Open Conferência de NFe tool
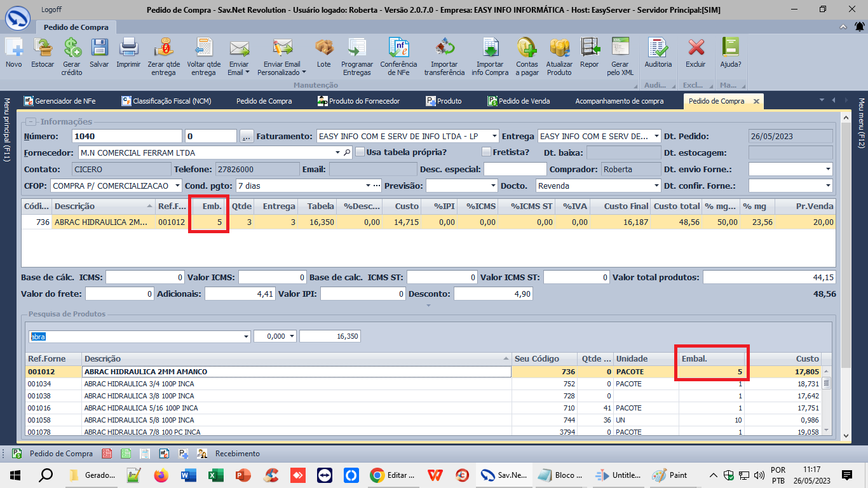Viewport: 868px width, 488px height. coord(398,52)
